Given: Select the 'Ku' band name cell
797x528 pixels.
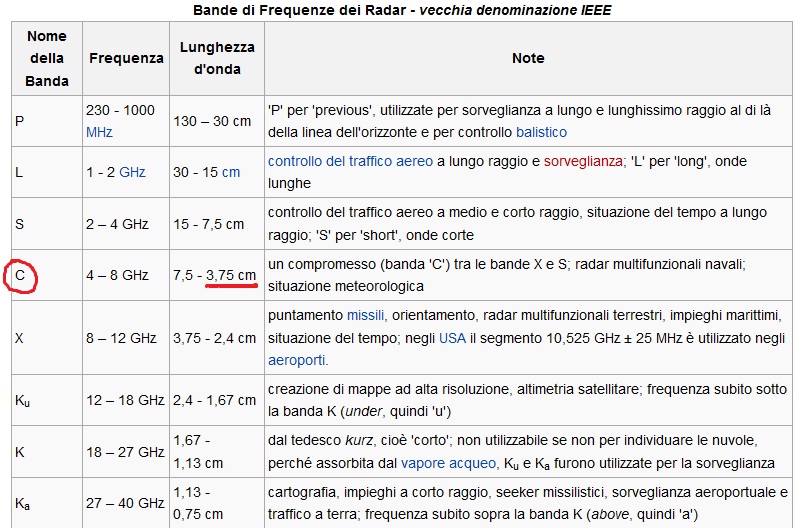Looking at the screenshot, I should (x=47, y=400).
